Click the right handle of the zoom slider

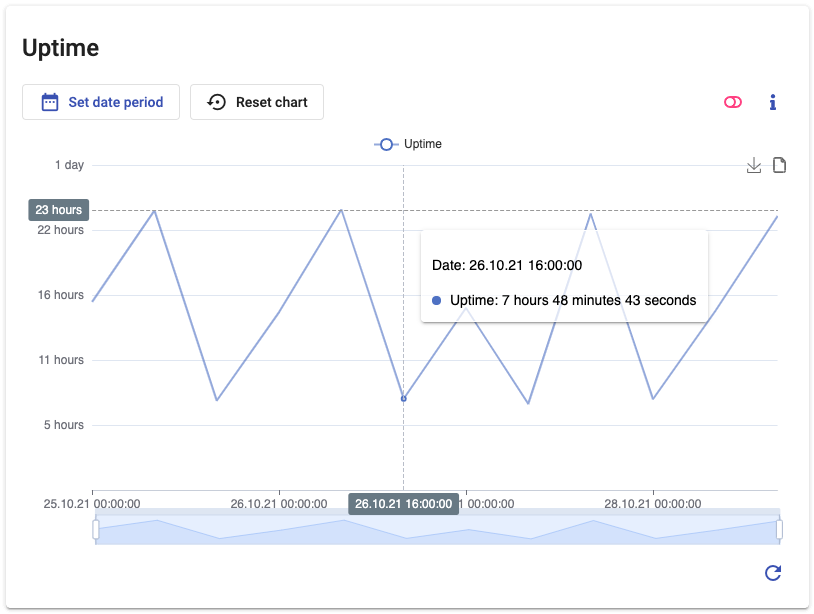780,529
